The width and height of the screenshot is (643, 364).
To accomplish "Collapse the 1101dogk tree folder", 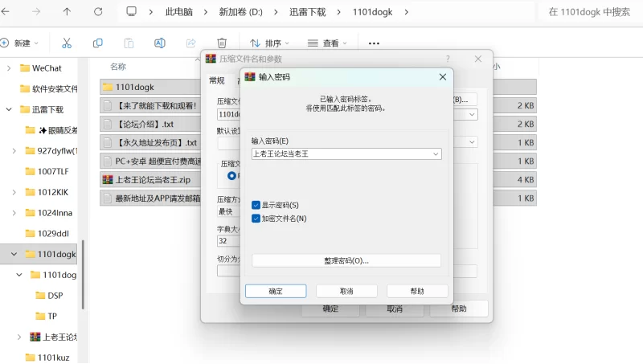I will [x=14, y=254].
